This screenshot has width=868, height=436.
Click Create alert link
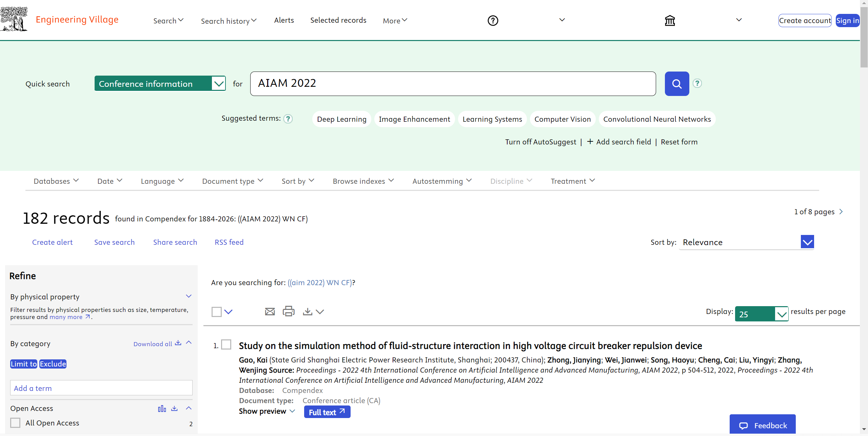pos(52,242)
